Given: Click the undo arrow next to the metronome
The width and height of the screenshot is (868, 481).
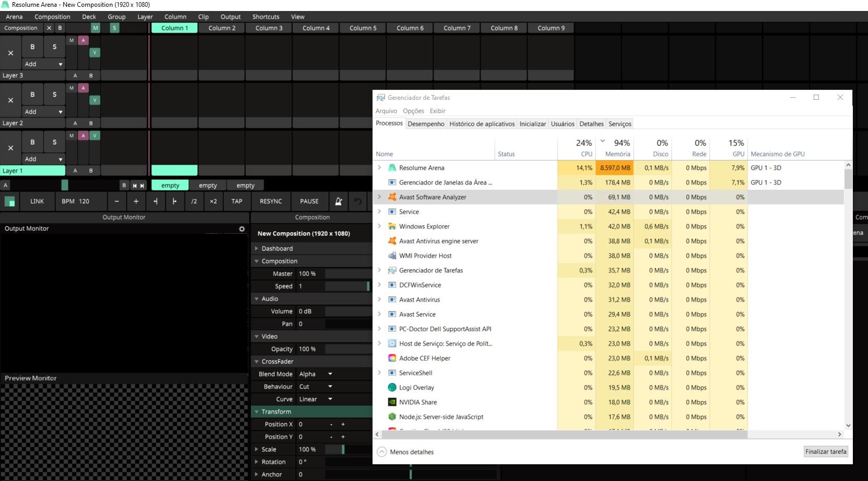Looking at the screenshot, I should [358, 201].
